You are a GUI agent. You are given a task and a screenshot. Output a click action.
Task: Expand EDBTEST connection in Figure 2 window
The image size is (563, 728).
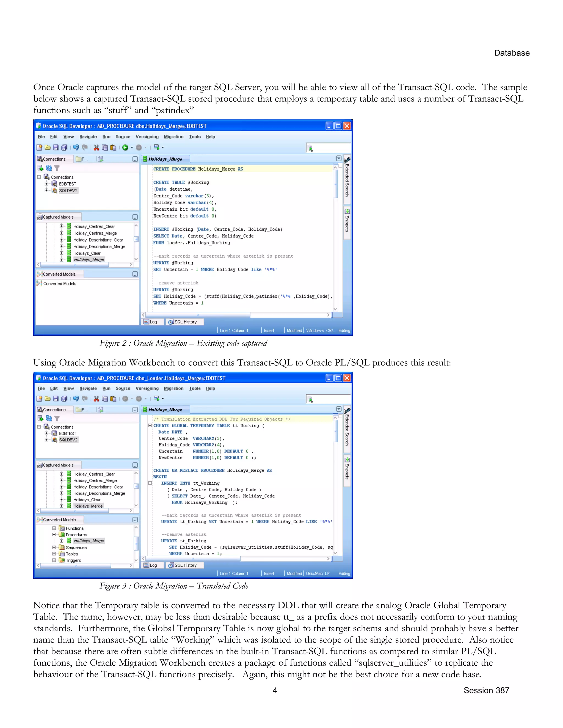[46, 184]
